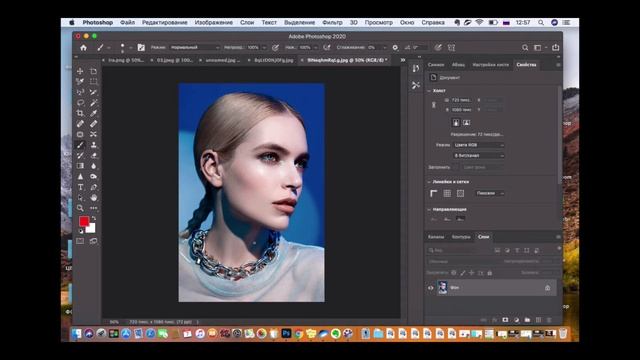Toggle the grid display icon
Viewport: 640px width, 360px height.
[447, 193]
